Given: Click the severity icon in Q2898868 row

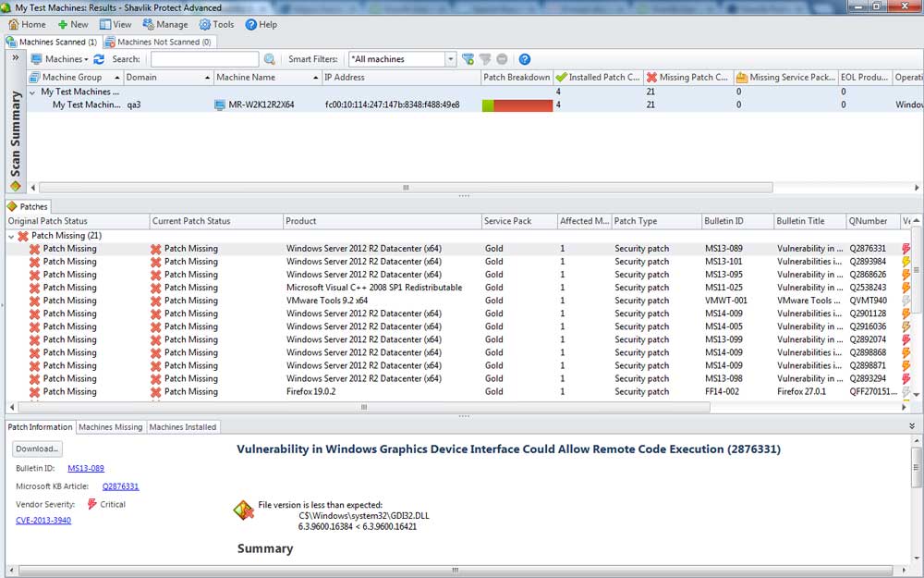Looking at the screenshot, I should [906, 352].
